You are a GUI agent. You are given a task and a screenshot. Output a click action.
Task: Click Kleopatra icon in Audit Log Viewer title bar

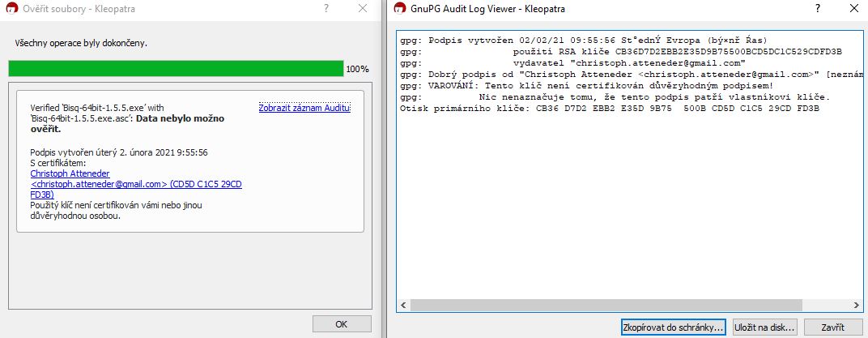point(398,9)
